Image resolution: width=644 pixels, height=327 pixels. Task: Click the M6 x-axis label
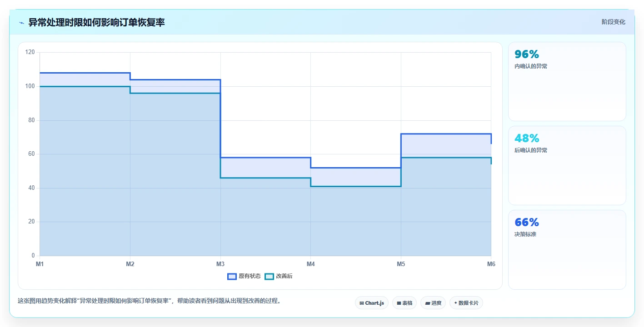(x=491, y=264)
